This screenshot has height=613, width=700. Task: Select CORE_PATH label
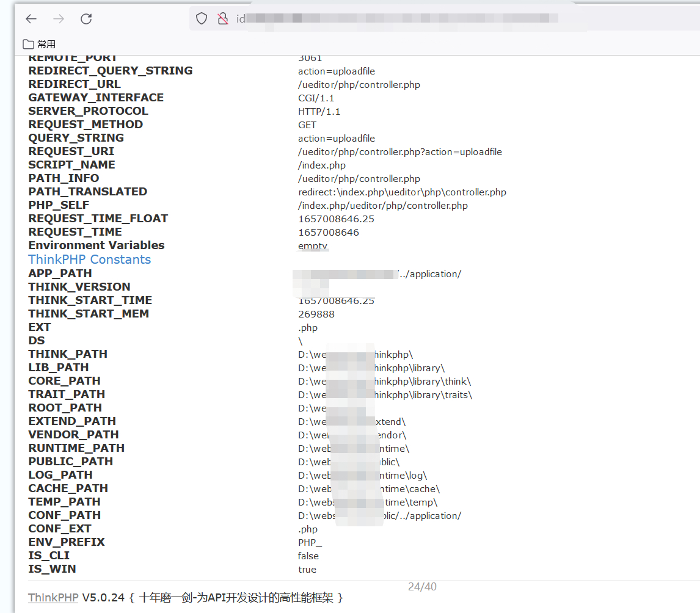(x=64, y=380)
